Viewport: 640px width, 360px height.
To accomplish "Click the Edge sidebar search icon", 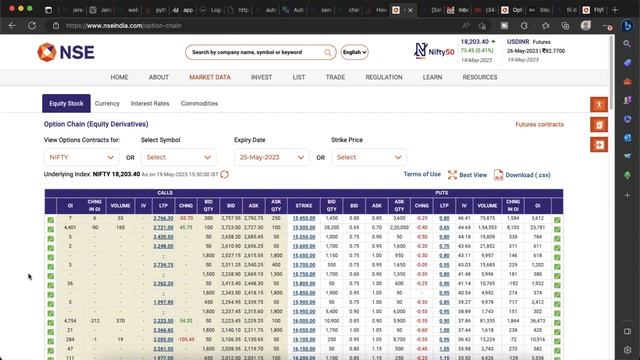I will coord(627,44).
